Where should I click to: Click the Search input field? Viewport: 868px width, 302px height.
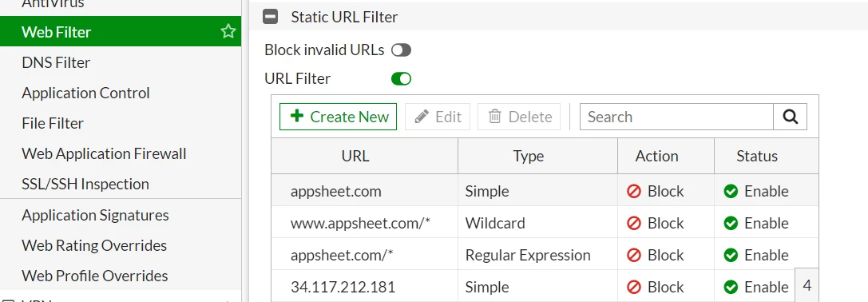(676, 117)
